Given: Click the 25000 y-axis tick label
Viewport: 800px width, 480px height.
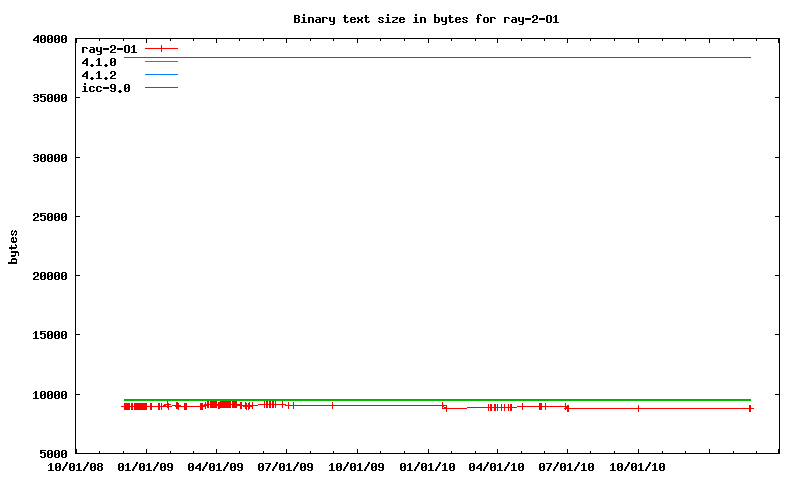Looking at the screenshot, I should pos(49,217).
